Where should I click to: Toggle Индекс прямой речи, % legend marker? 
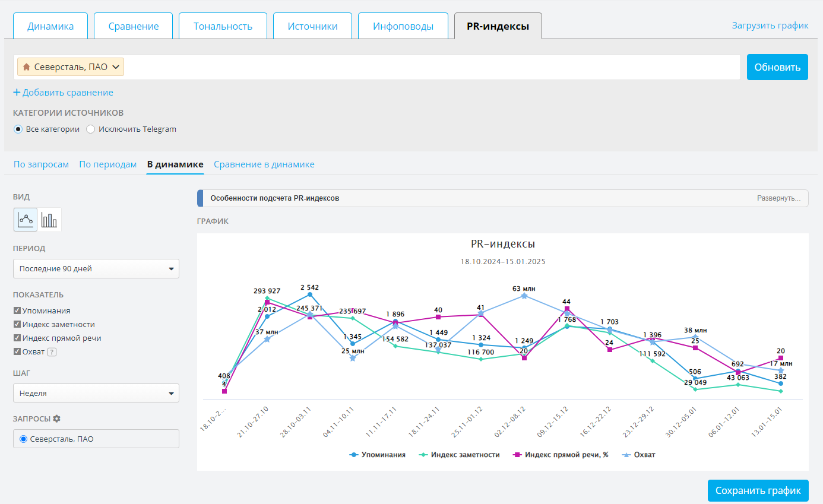pyautogui.click(x=517, y=455)
